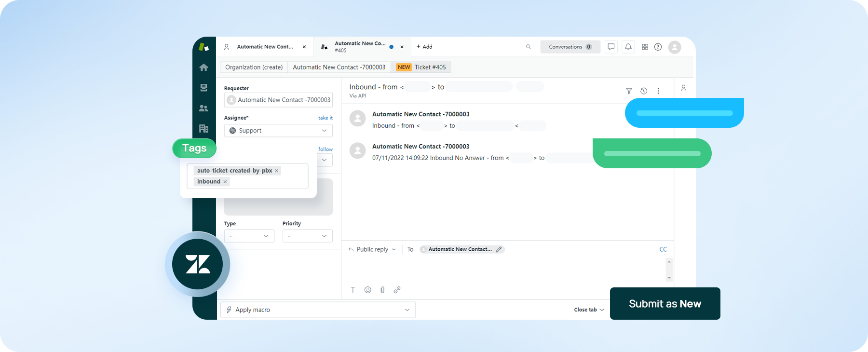
Task: Show ticket events history icon
Action: coord(643,91)
